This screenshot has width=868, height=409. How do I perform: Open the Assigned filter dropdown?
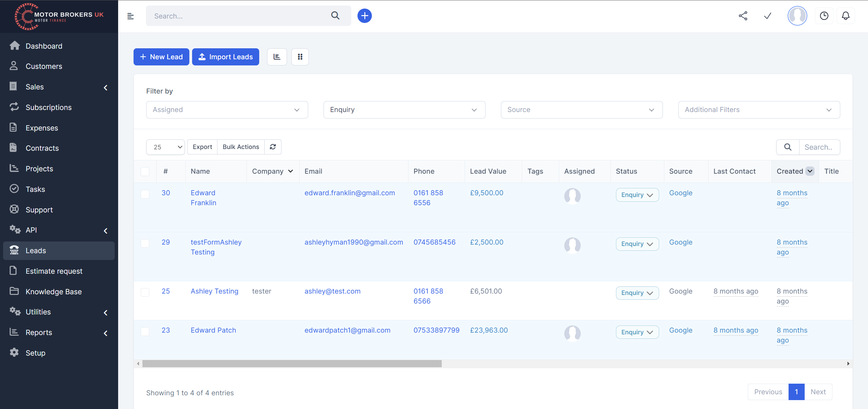[x=227, y=110]
